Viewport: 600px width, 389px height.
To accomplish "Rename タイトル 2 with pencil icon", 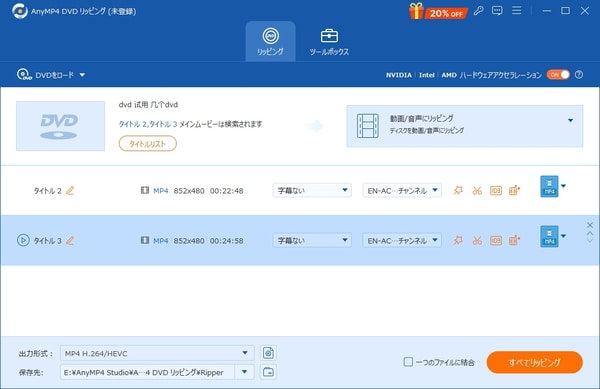I will (70, 190).
